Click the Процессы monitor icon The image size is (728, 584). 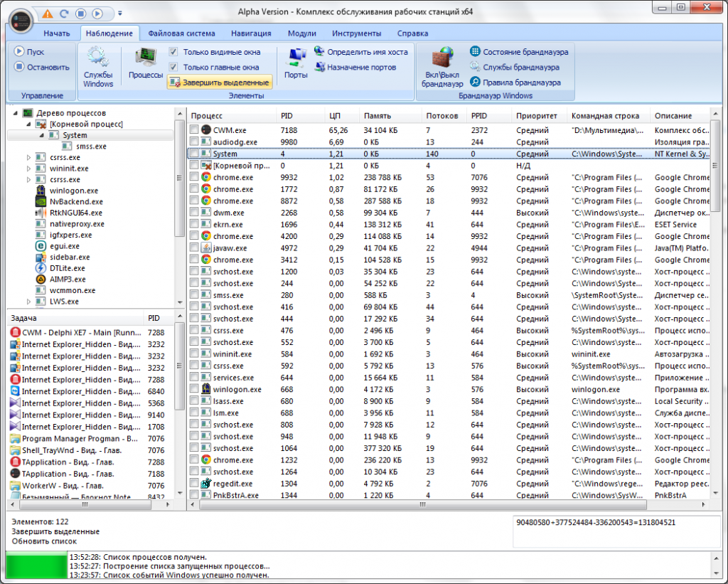(x=146, y=57)
